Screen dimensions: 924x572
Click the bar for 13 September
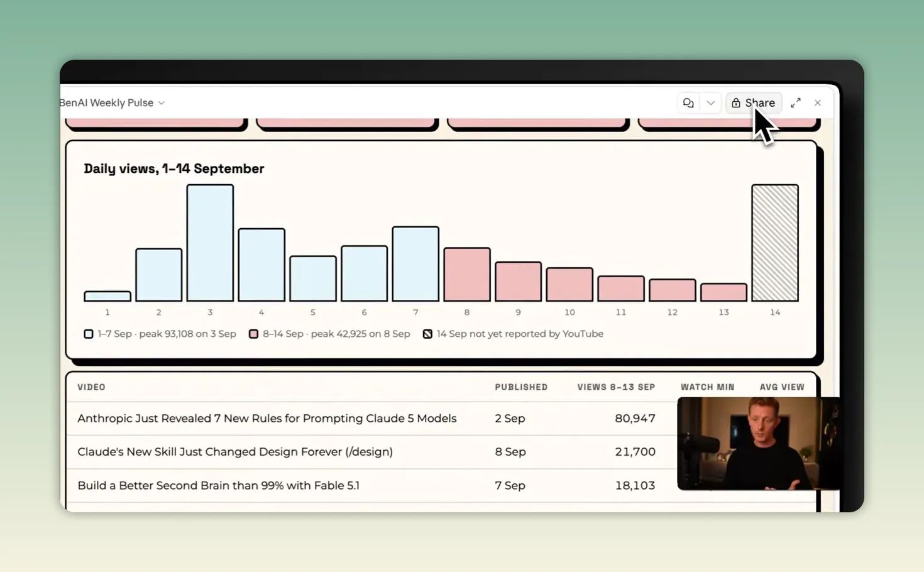[x=723, y=292]
